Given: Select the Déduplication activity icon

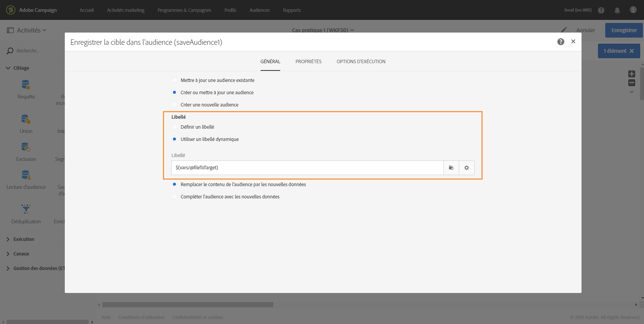Looking at the screenshot, I should [26, 209].
